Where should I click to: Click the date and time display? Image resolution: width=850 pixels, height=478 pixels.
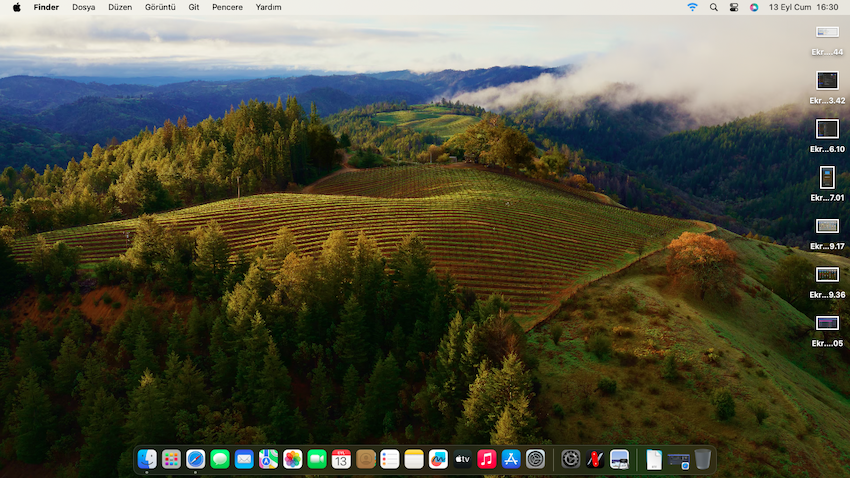pos(803,7)
